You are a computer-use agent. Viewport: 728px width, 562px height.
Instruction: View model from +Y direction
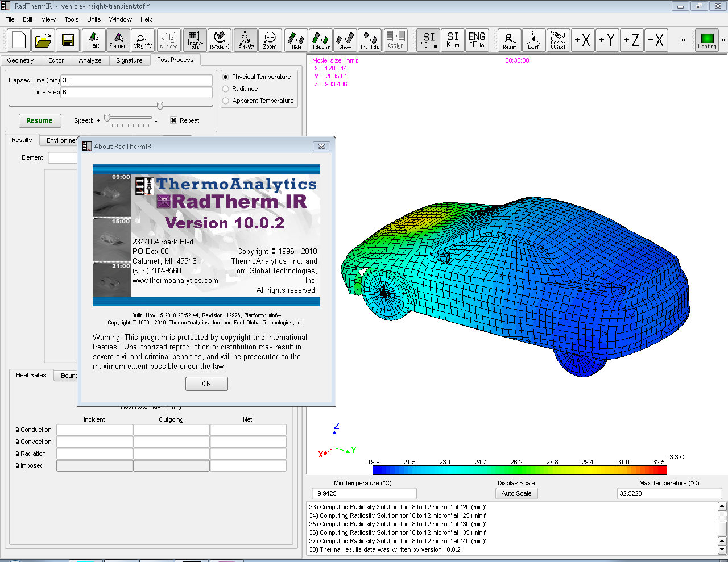pos(607,40)
